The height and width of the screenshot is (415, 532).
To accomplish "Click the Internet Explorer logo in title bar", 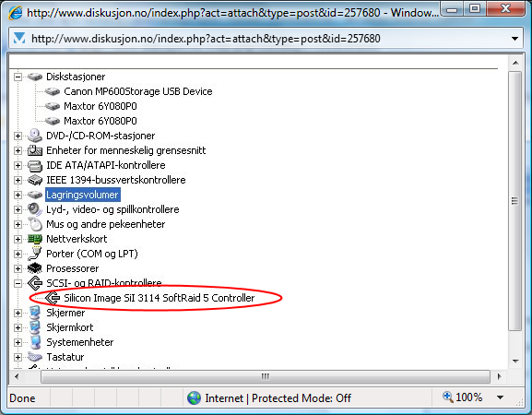I will tap(16, 13).
